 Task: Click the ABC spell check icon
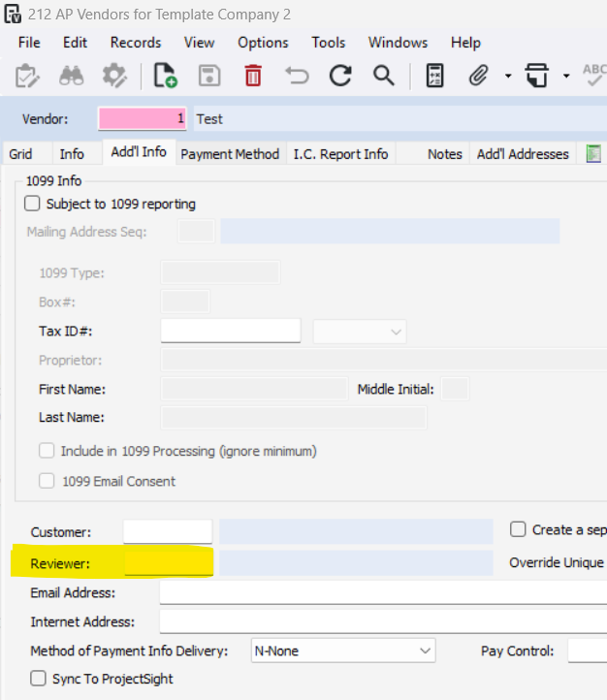[594, 75]
